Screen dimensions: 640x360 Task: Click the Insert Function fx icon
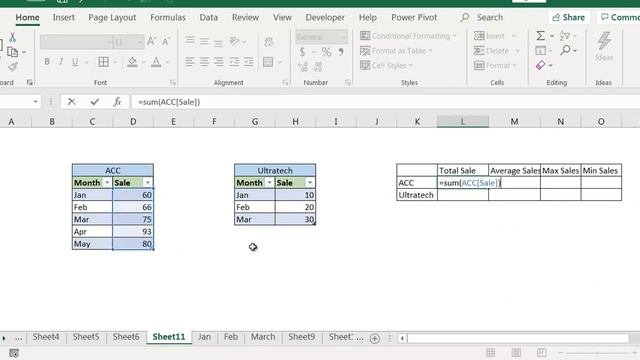pyautogui.click(x=117, y=102)
